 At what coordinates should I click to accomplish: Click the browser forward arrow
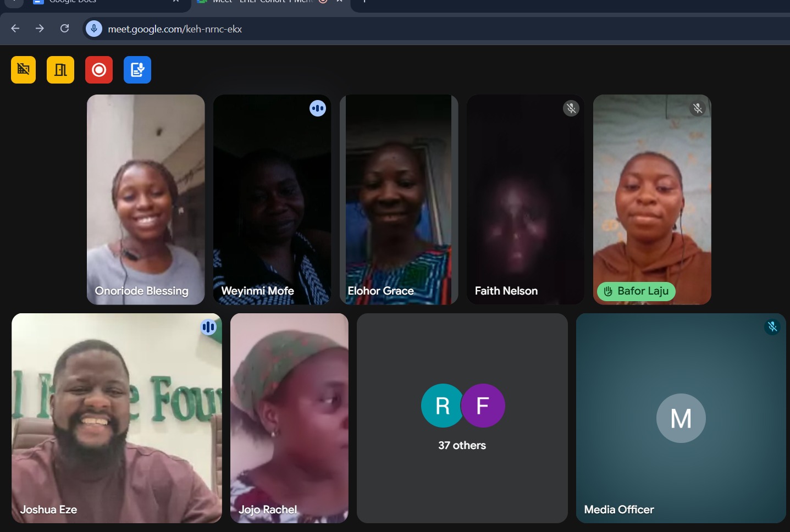pyautogui.click(x=40, y=29)
